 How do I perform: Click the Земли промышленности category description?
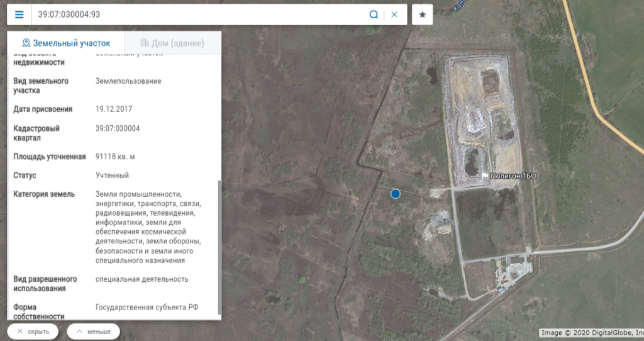tap(148, 227)
